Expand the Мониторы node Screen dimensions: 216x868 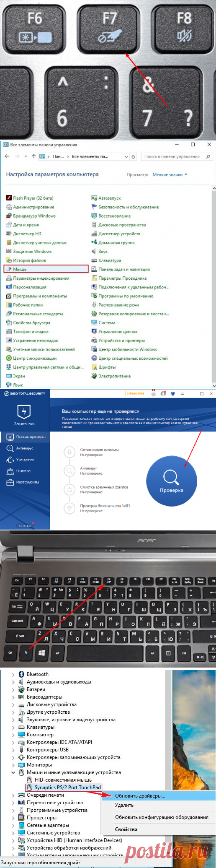13,765
